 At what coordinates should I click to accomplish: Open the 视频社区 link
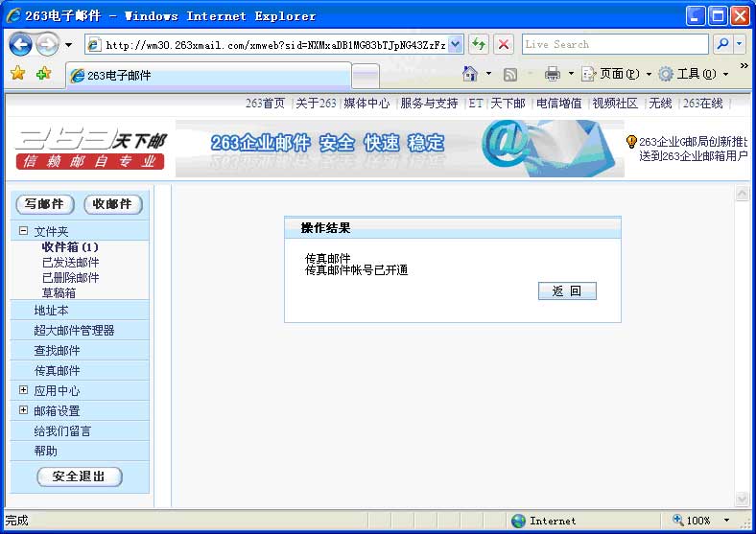615,104
